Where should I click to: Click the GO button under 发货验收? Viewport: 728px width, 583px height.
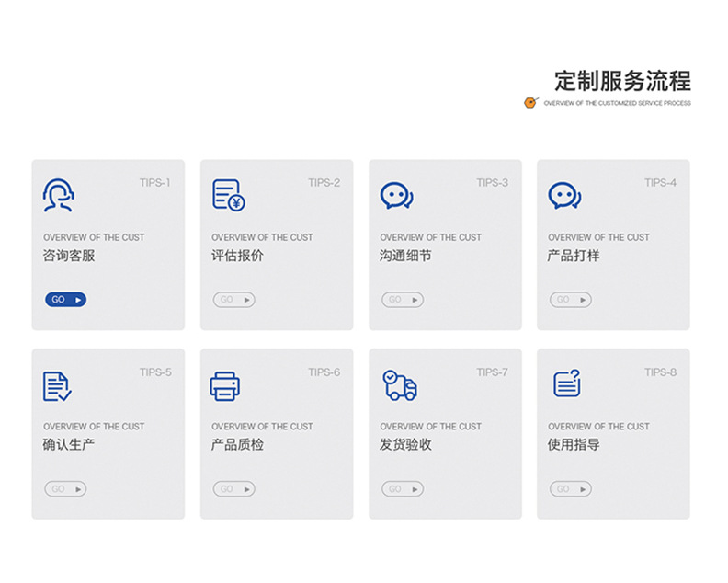click(403, 488)
